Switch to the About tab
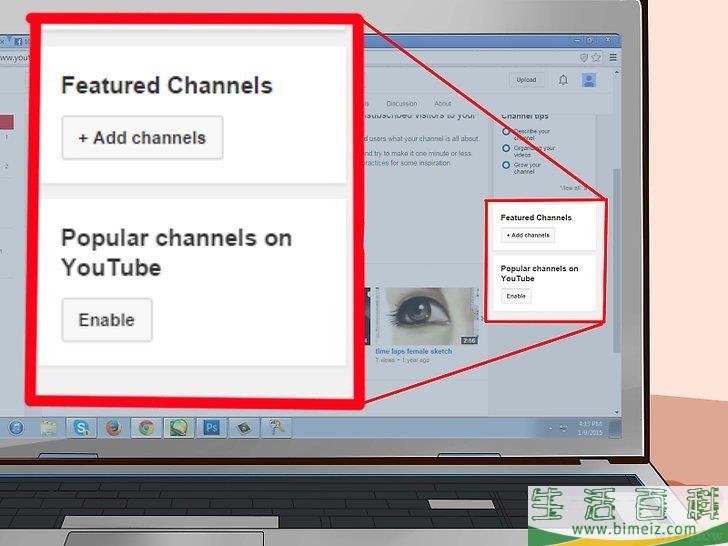 [x=442, y=104]
